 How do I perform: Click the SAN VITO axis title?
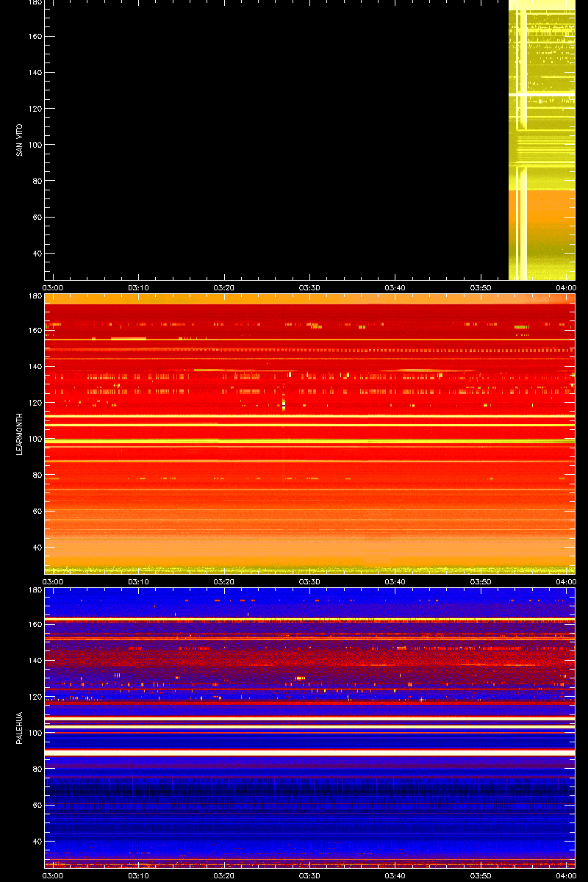pyautogui.click(x=18, y=140)
